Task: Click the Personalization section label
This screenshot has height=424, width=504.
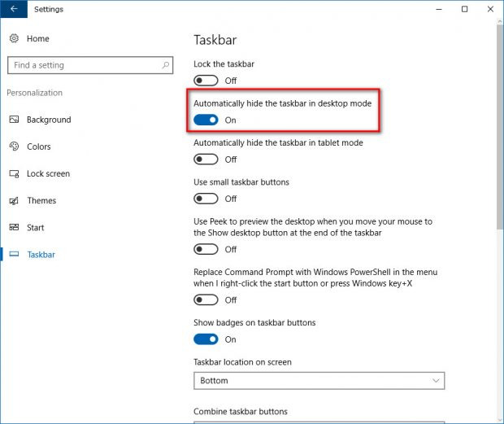Action: [35, 93]
